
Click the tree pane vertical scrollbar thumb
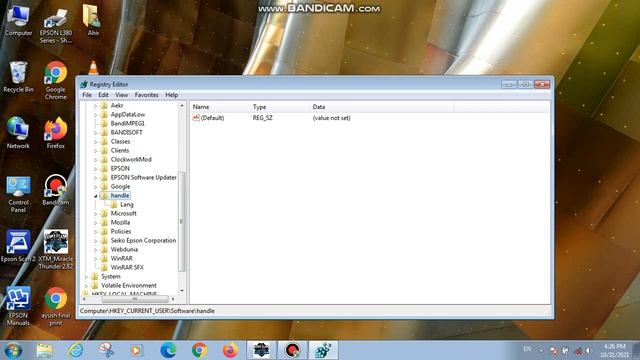(182, 222)
